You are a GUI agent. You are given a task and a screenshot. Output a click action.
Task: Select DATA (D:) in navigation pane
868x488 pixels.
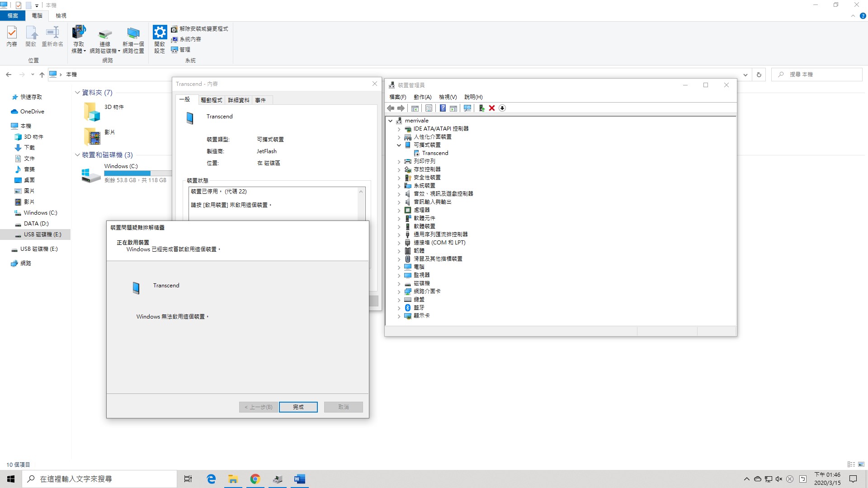click(36, 224)
